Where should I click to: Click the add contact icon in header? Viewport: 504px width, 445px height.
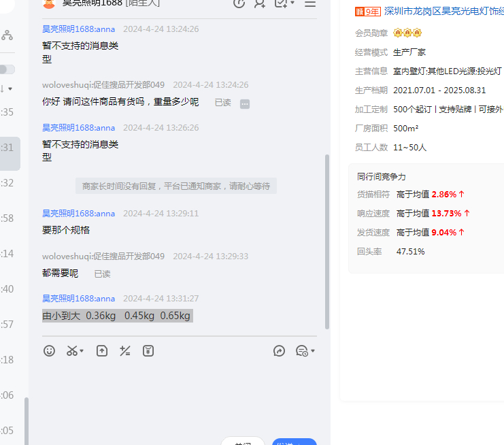[259, 3]
